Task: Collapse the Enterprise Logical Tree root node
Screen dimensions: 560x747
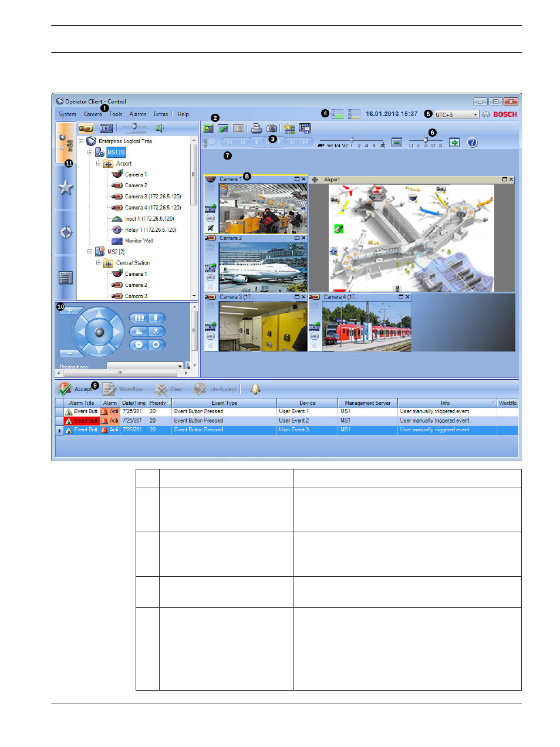Action: click(x=81, y=141)
